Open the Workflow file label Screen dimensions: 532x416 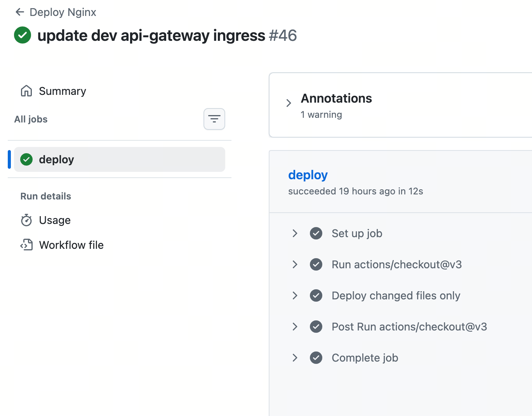(x=71, y=245)
